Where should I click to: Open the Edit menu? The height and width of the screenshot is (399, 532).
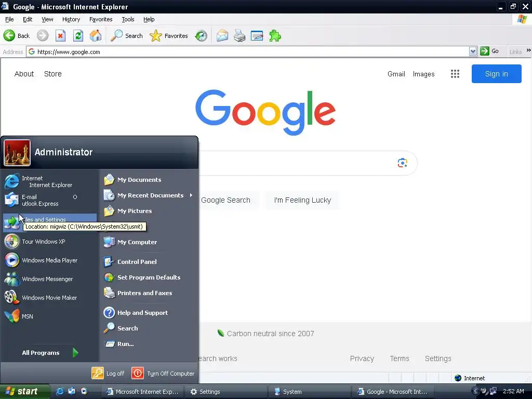pos(28,19)
